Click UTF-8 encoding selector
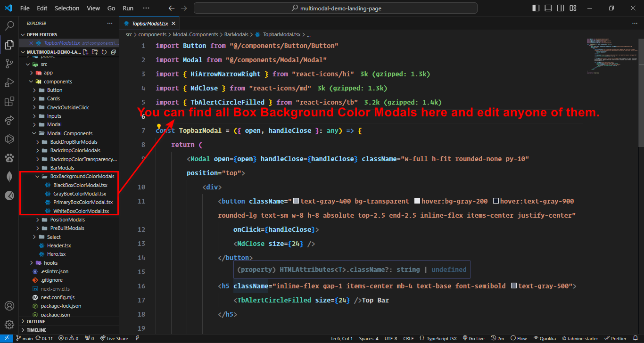The width and height of the screenshot is (644, 343). point(391,338)
